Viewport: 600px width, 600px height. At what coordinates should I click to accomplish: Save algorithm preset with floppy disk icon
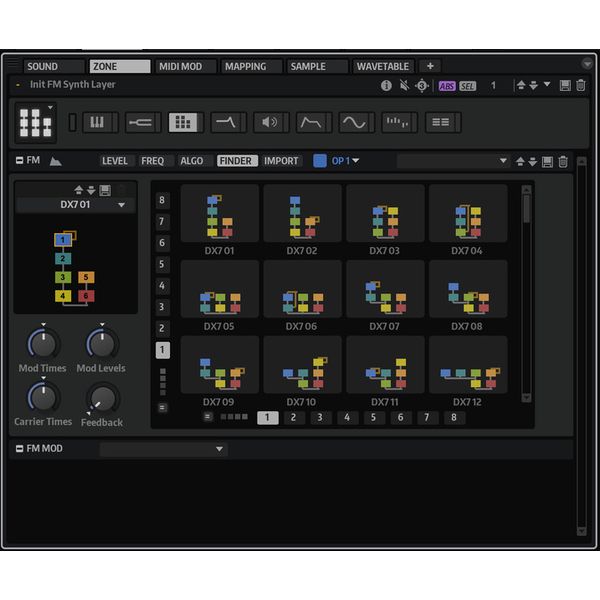(105, 190)
